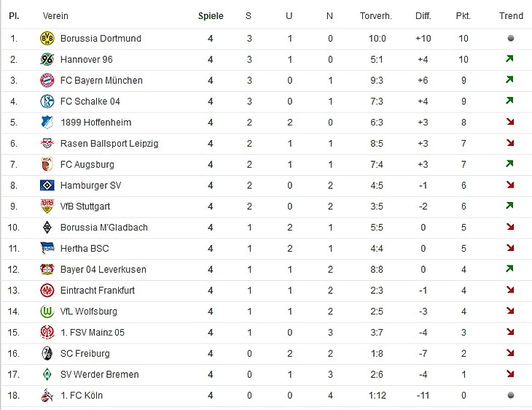Select the Borussia M'Gladbach team name

(x=103, y=228)
